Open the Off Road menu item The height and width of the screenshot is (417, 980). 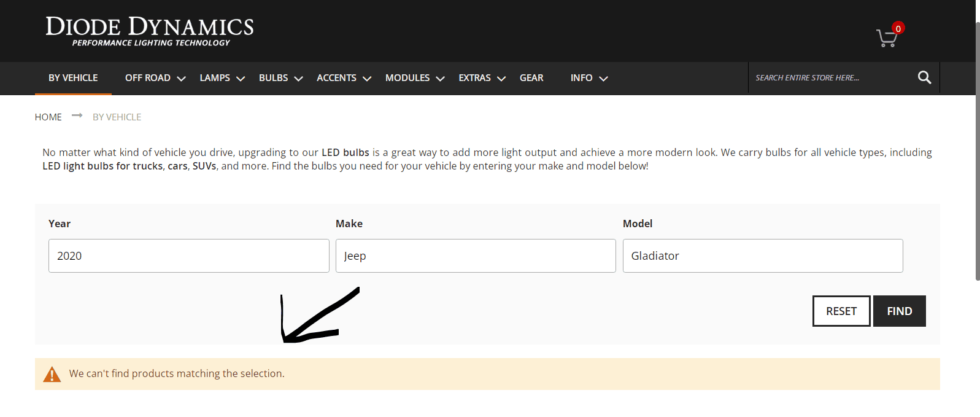[x=148, y=78]
